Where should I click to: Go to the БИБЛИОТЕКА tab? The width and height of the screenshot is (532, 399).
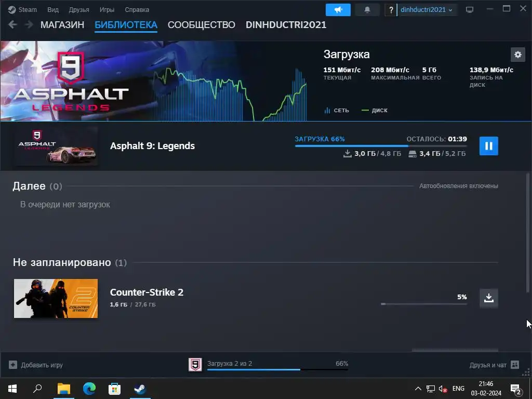(x=126, y=25)
